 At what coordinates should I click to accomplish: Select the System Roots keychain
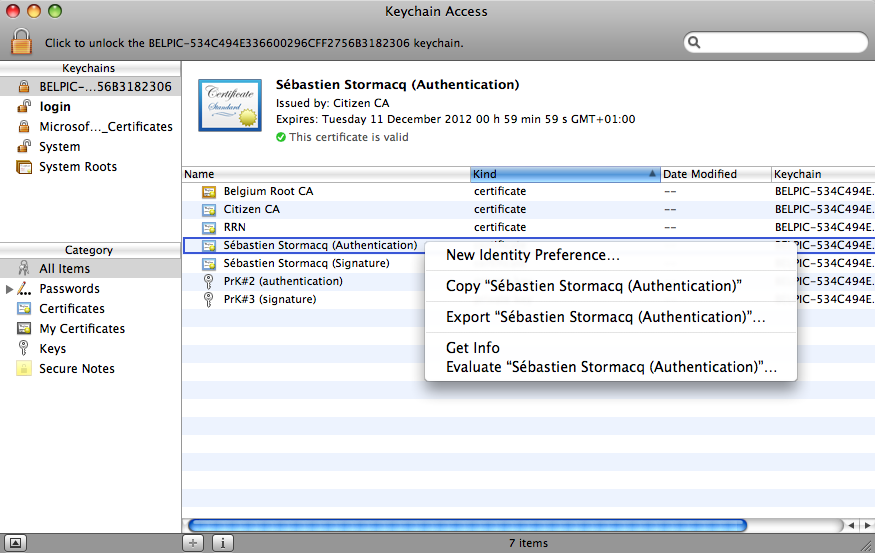(x=90, y=167)
